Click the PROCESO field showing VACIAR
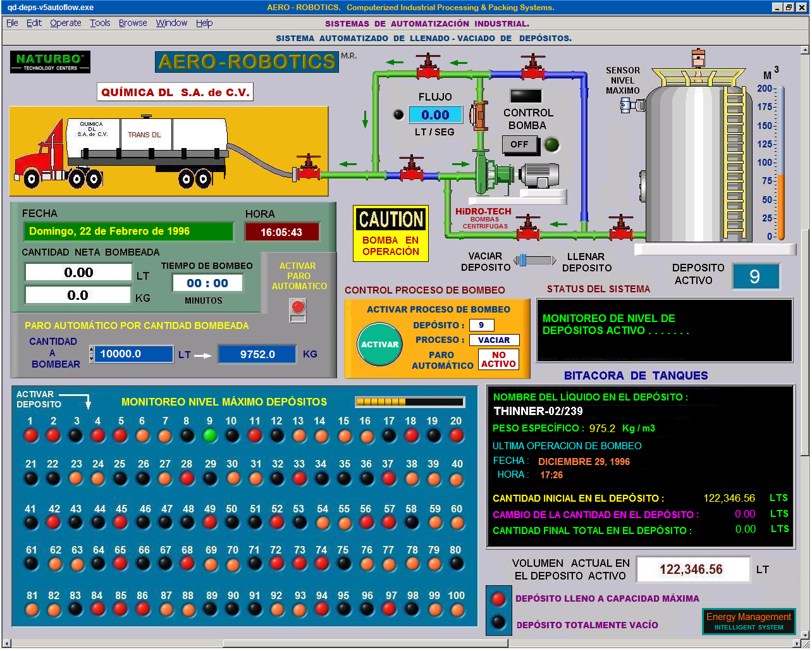This screenshot has height=651, width=812. tap(494, 340)
